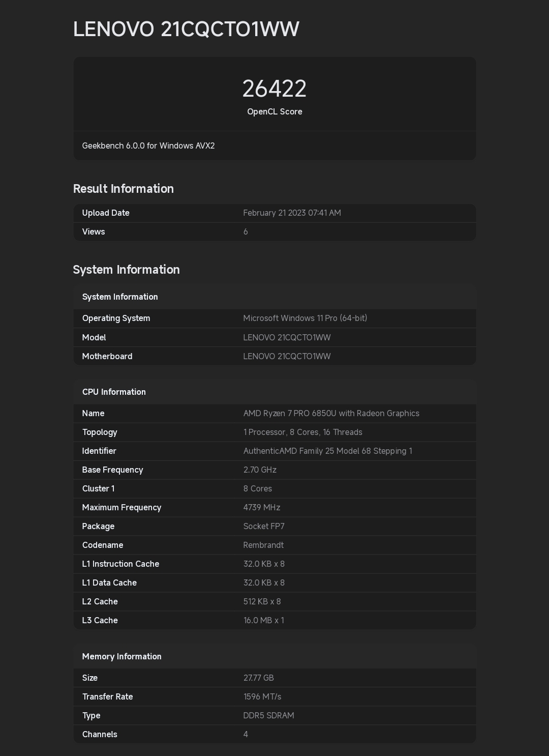The width and height of the screenshot is (549, 756).
Task: Click the Result Information heading
Action: click(x=124, y=188)
